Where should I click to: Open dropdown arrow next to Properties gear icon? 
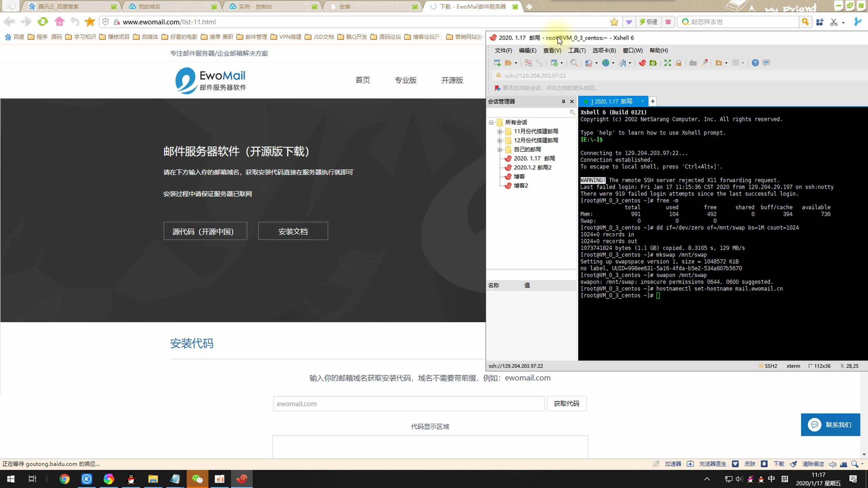(x=561, y=63)
